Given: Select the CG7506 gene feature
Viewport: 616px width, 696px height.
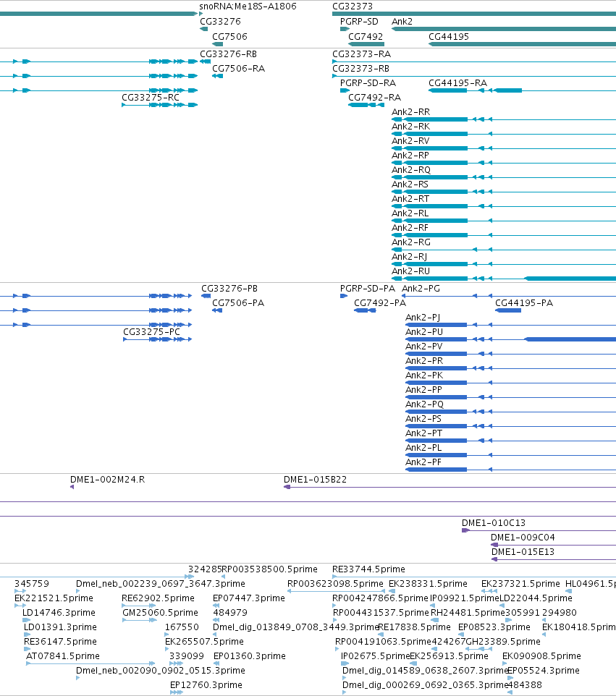Looking at the screenshot, I should click(x=218, y=44).
